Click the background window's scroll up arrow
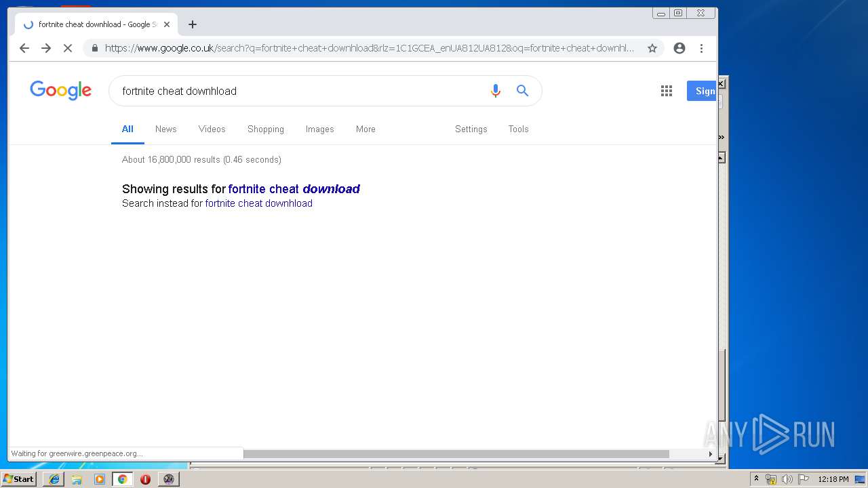 pyautogui.click(x=722, y=158)
